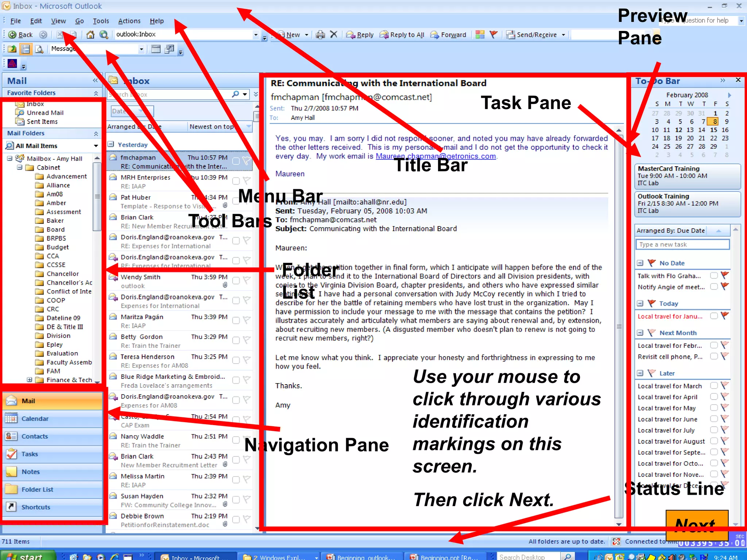Image resolution: width=747 pixels, height=560 pixels.
Task: Toggle category box for Maritza Pagán message
Action: [x=236, y=320]
